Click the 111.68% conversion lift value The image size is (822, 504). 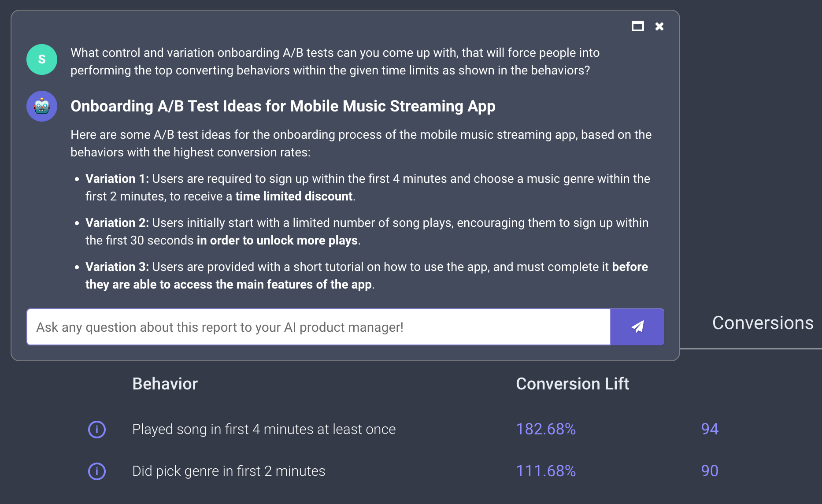click(546, 471)
